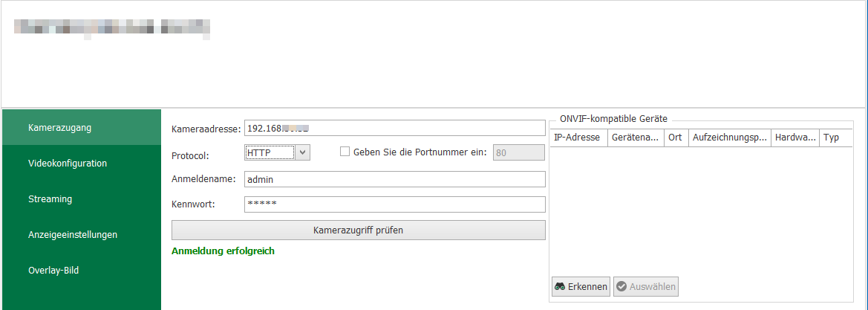
Task: Focus the Anmeldename text field
Action: (x=394, y=179)
